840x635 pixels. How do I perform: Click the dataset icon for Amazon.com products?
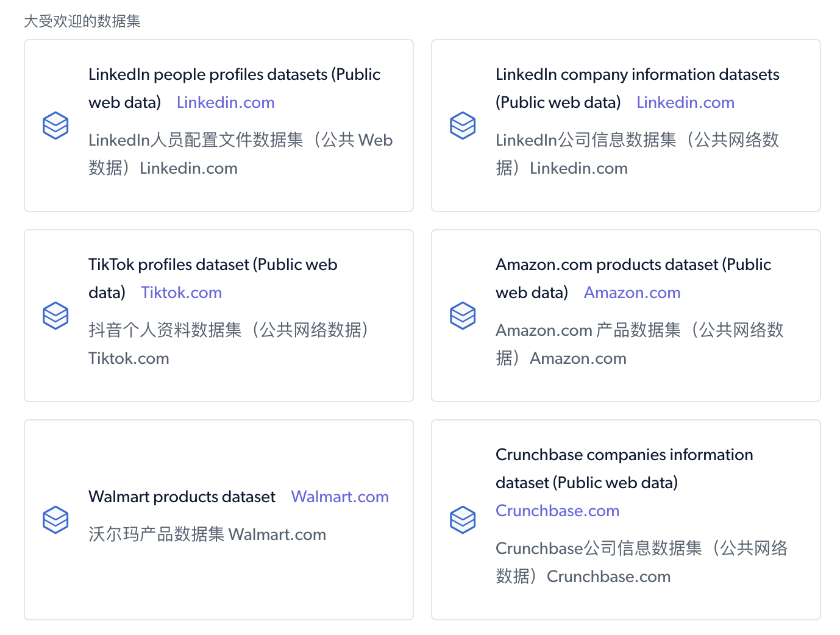(x=463, y=316)
